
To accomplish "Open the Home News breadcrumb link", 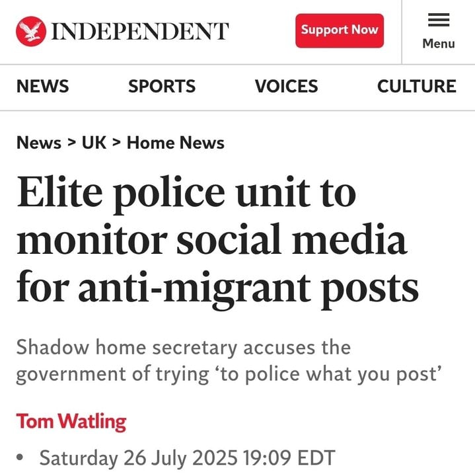I will [x=175, y=142].
